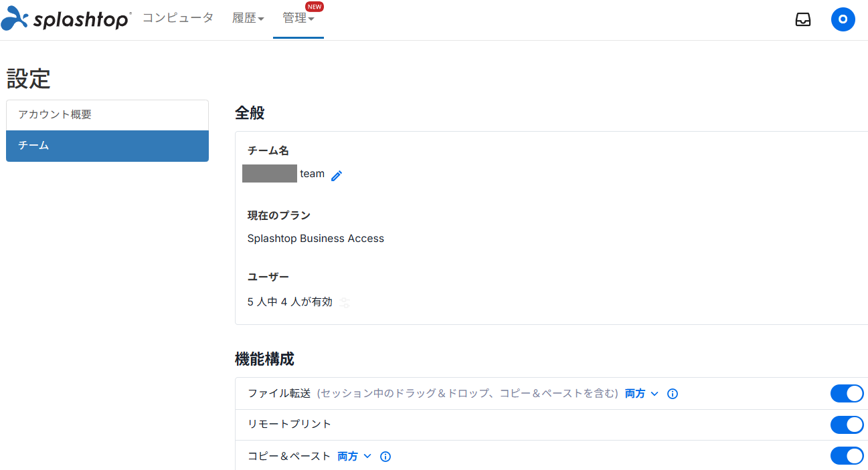Click the ユーザー label
The width and height of the screenshot is (868, 470).
268,277
